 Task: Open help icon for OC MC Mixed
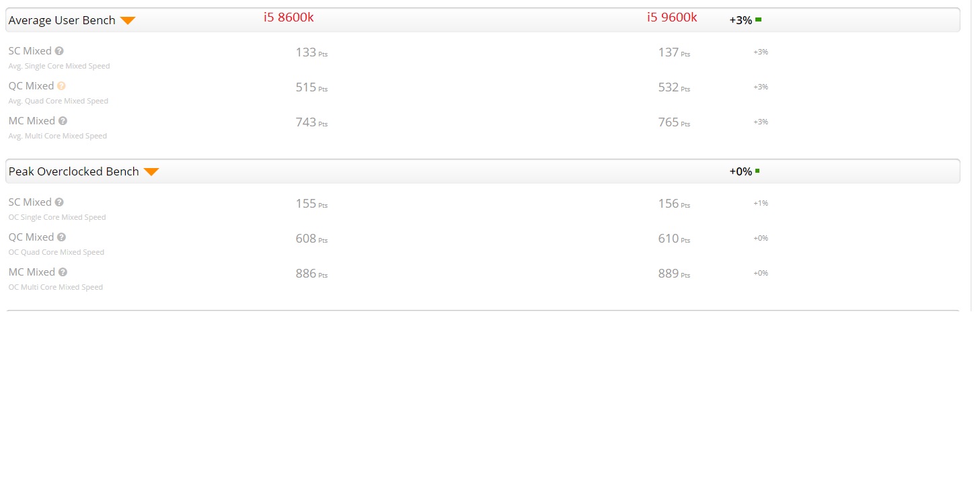[63, 272]
